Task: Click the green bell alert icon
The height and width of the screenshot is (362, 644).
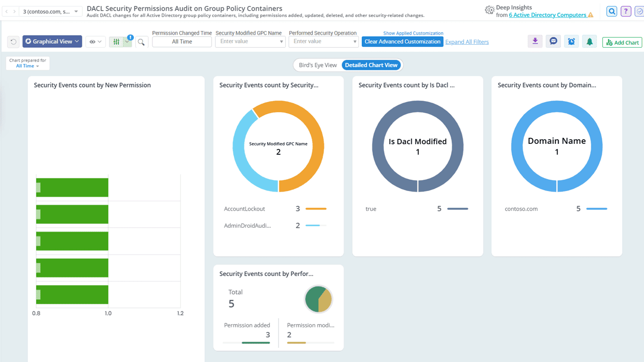Action: point(590,42)
